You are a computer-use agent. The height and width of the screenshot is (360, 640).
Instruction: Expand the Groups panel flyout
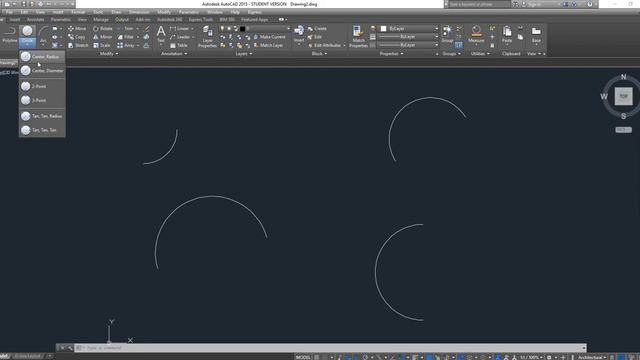pyautogui.click(x=451, y=53)
